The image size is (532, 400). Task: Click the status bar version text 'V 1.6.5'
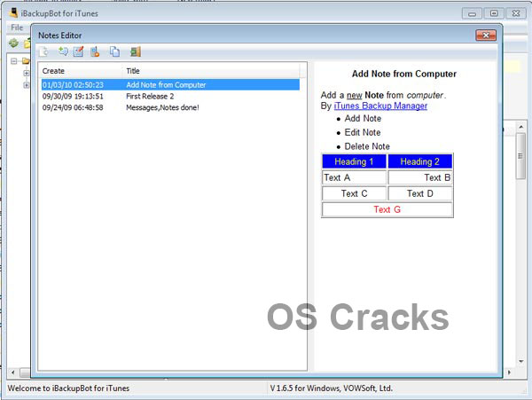coord(331,388)
